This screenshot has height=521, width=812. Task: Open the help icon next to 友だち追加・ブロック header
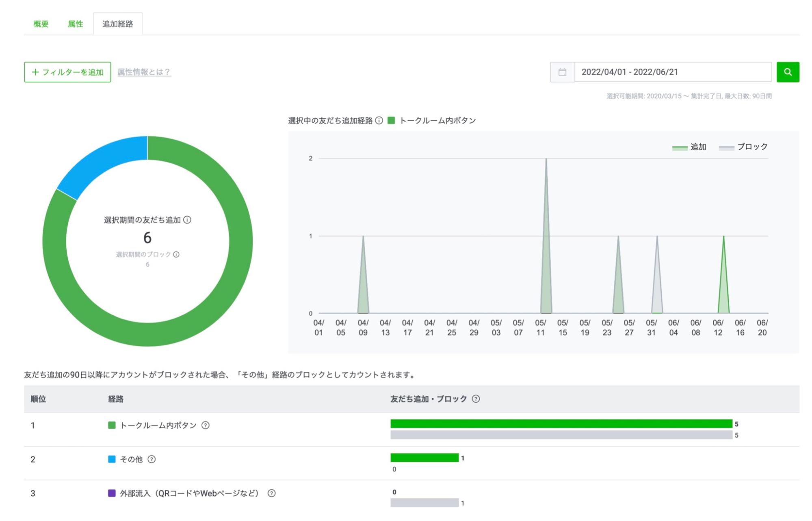[x=476, y=399]
